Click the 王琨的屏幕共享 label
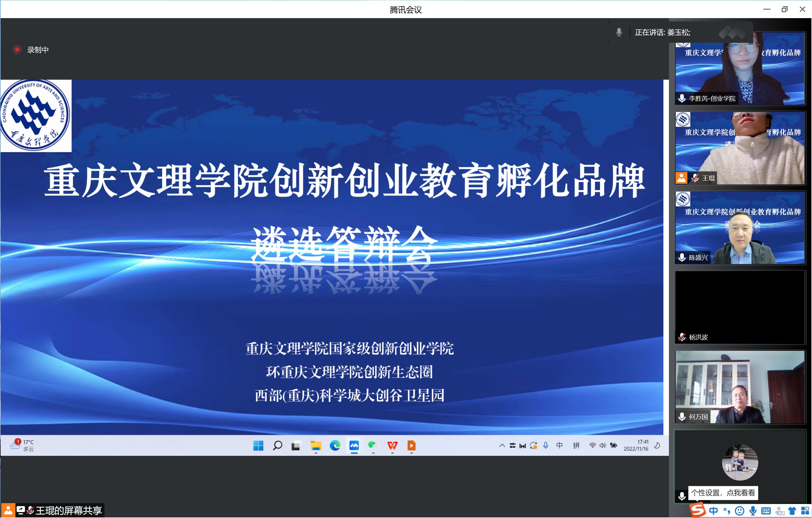 [69, 511]
